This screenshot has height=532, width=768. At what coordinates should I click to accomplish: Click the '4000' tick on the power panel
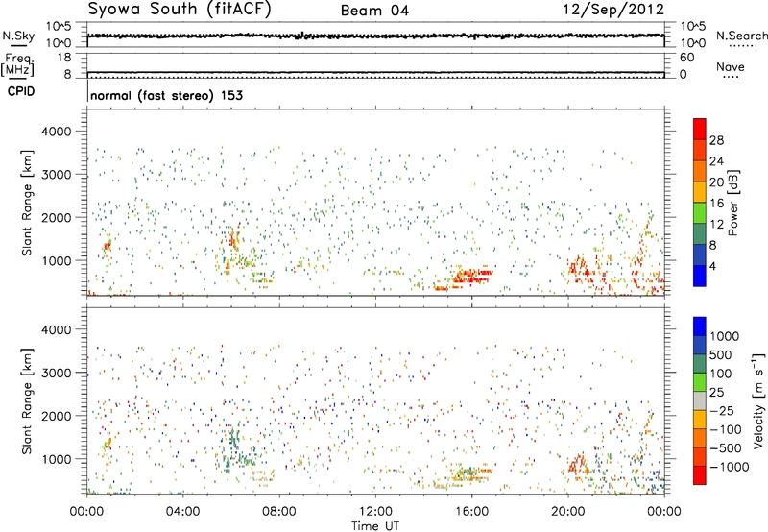click(x=56, y=132)
